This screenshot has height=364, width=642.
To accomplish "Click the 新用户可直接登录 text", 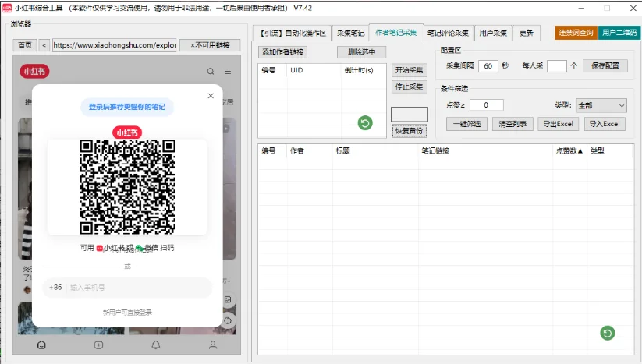I will pos(127,313).
